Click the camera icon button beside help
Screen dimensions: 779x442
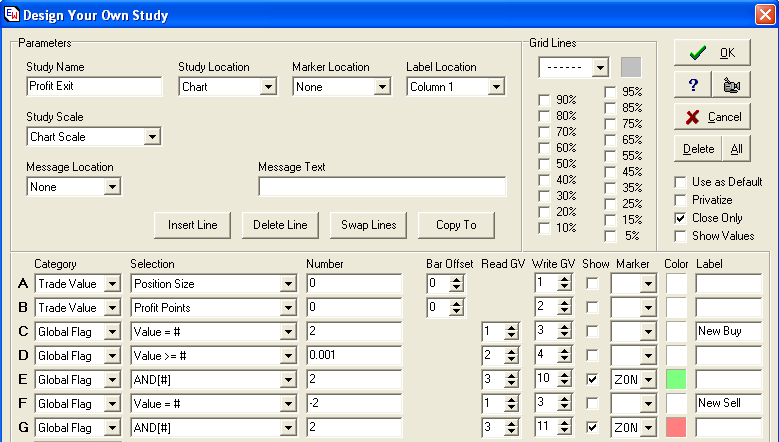click(x=730, y=85)
